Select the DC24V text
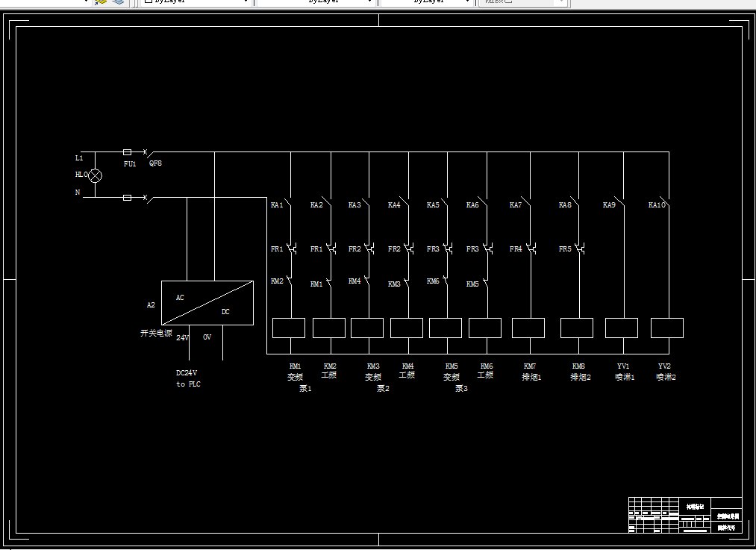 tap(187, 372)
